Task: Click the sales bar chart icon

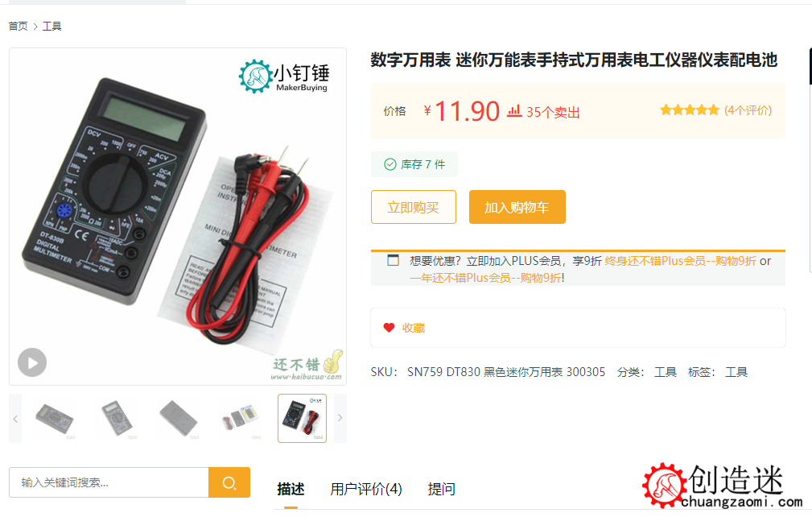Action: (x=513, y=111)
